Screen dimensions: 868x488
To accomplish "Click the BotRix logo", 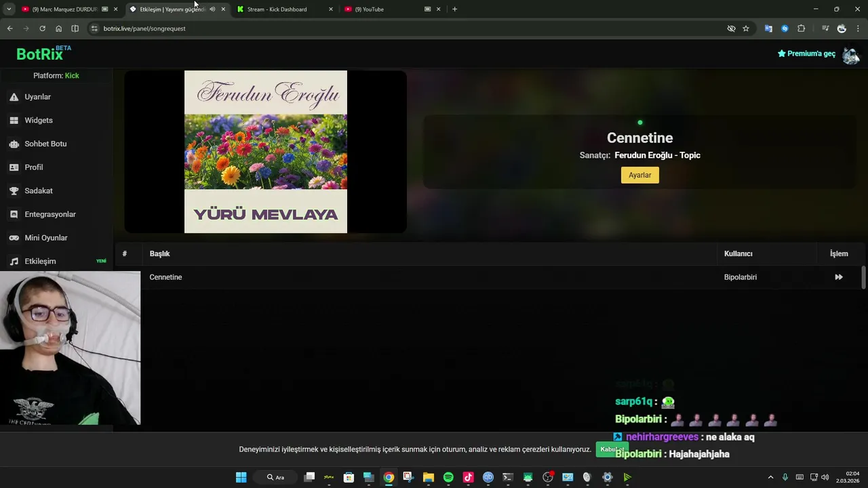I will [x=43, y=54].
